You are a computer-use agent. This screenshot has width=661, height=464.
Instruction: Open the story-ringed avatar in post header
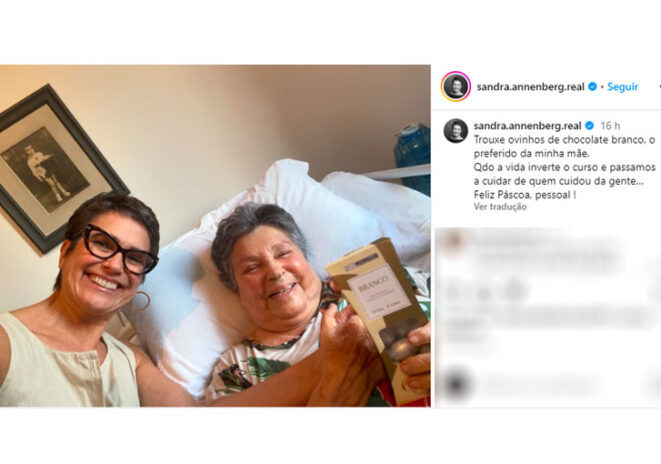456,87
